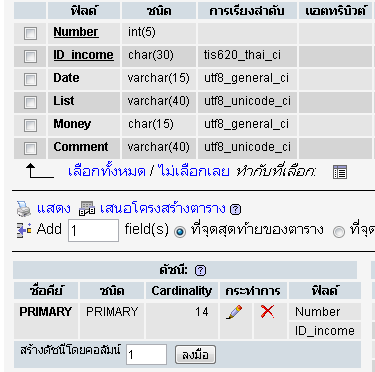Click the Comment field name
The image size is (375, 372).
tap(81, 147)
